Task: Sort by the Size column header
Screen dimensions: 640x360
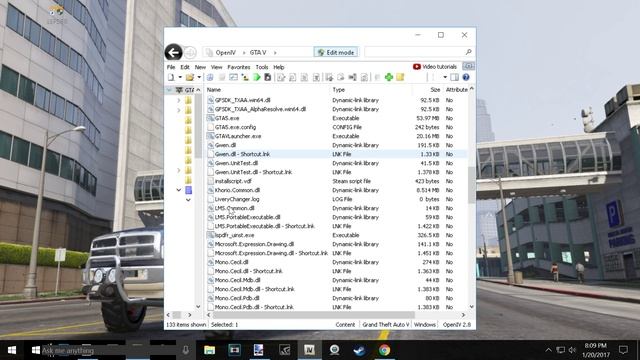Action: click(x=435, y=89)
